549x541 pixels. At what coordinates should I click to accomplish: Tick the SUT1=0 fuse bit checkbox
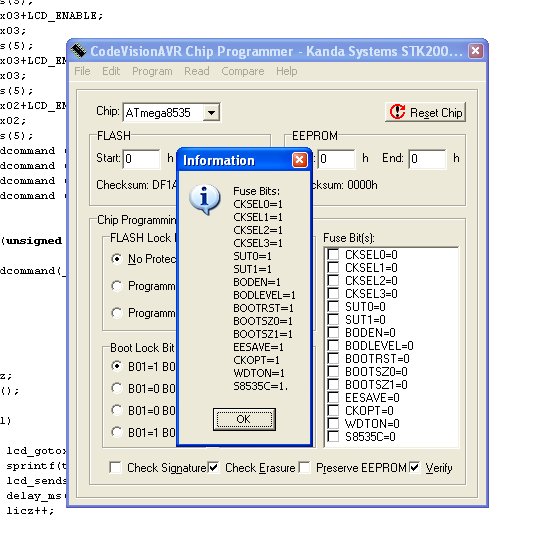click(x=333, y=319)
